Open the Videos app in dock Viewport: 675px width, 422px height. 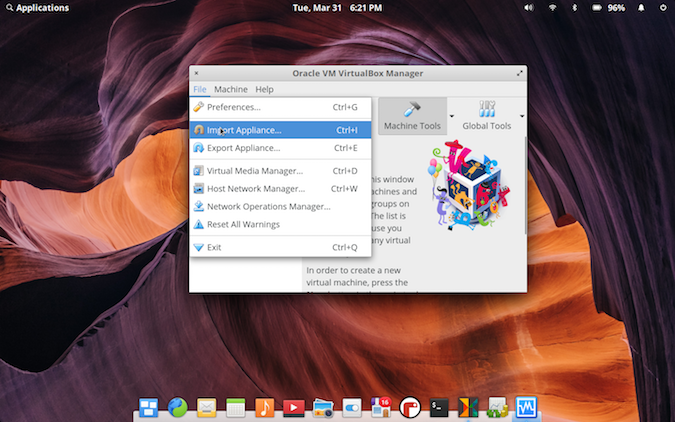click(294, 407)
